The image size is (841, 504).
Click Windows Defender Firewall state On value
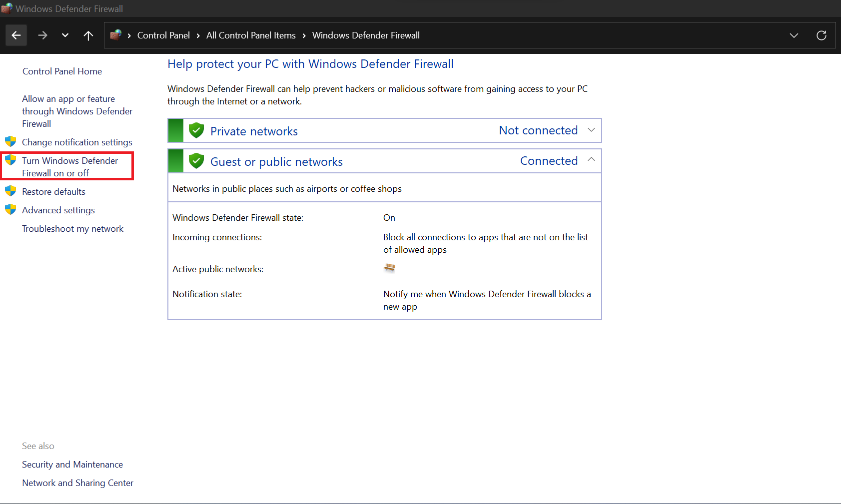pyautogui.click(x=389, y=218)
